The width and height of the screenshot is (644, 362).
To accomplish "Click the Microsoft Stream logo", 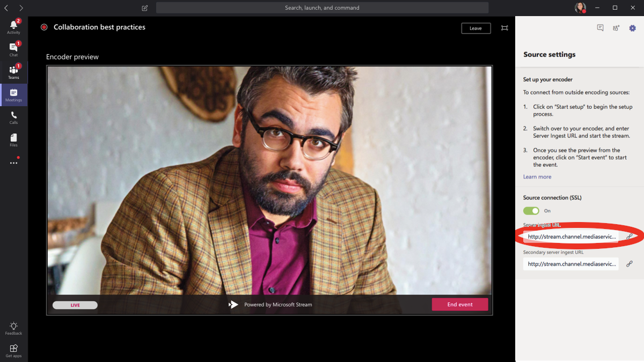I will [233, 305].
